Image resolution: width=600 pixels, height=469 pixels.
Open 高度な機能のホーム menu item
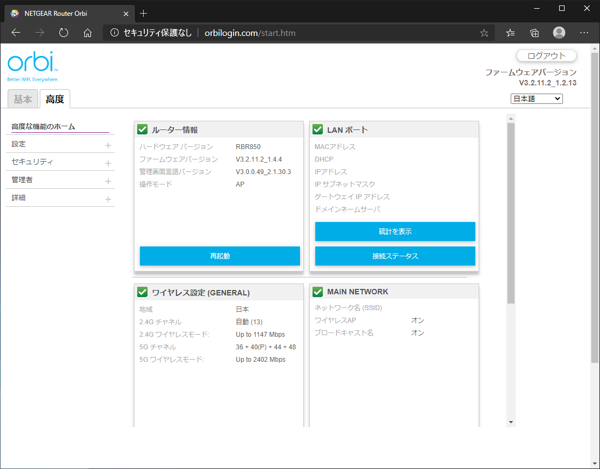click(x=43, y=127)
